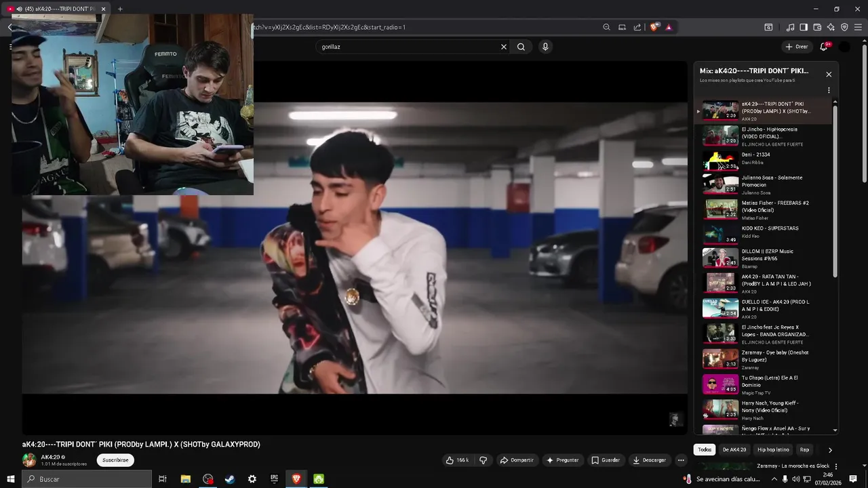Close the aK4:20 TRIPI DONT PIKI tab

click(x=103, y=9)
